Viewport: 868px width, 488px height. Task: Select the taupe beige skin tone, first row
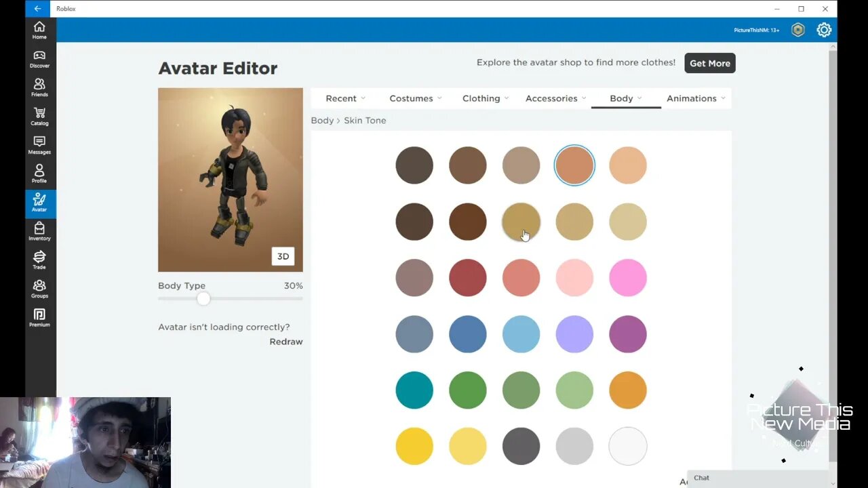[x=521, y=165]
